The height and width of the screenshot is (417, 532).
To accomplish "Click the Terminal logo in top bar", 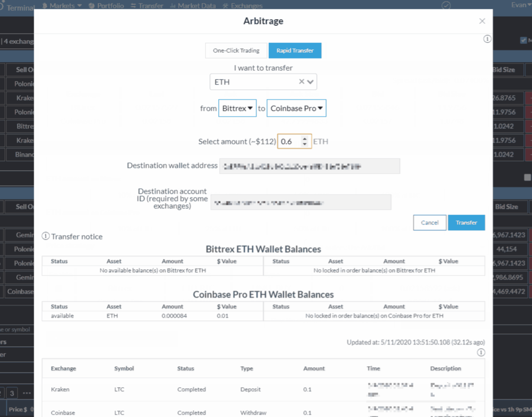I will coord(18,7).
